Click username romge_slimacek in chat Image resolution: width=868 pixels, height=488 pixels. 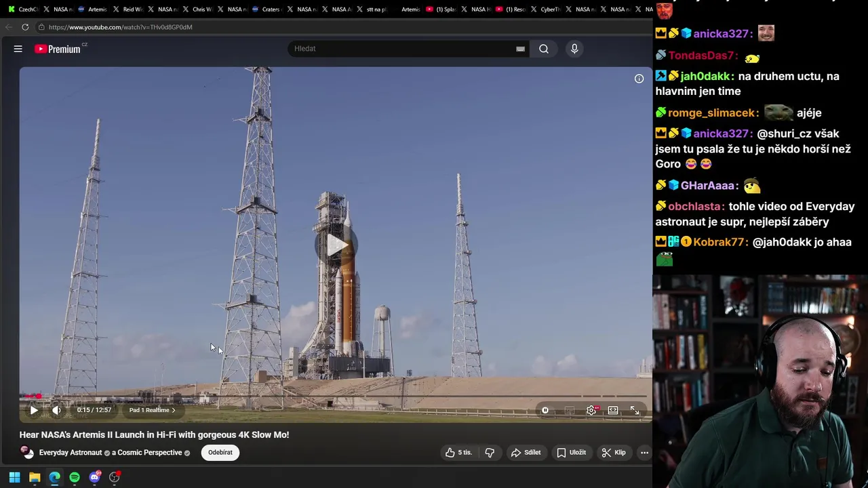(x=711, y=113)
